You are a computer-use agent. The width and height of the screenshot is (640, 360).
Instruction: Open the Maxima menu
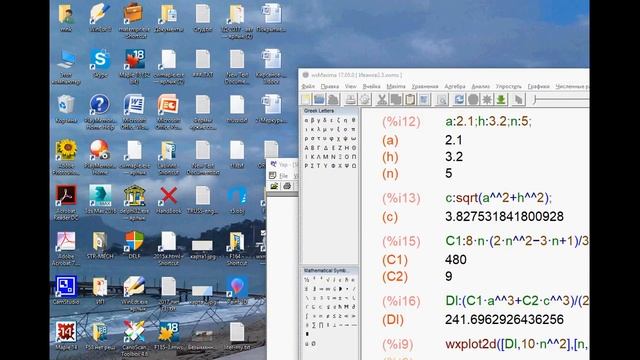pyautogui.click(x=396, y=86)
